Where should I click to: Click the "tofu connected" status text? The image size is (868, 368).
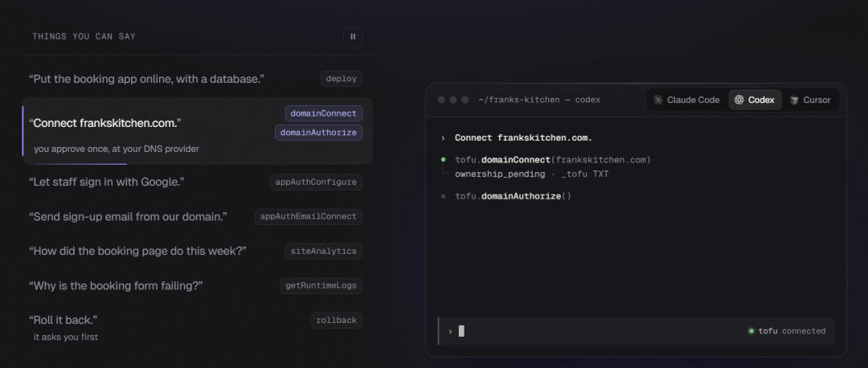click(x=792, y=331)
